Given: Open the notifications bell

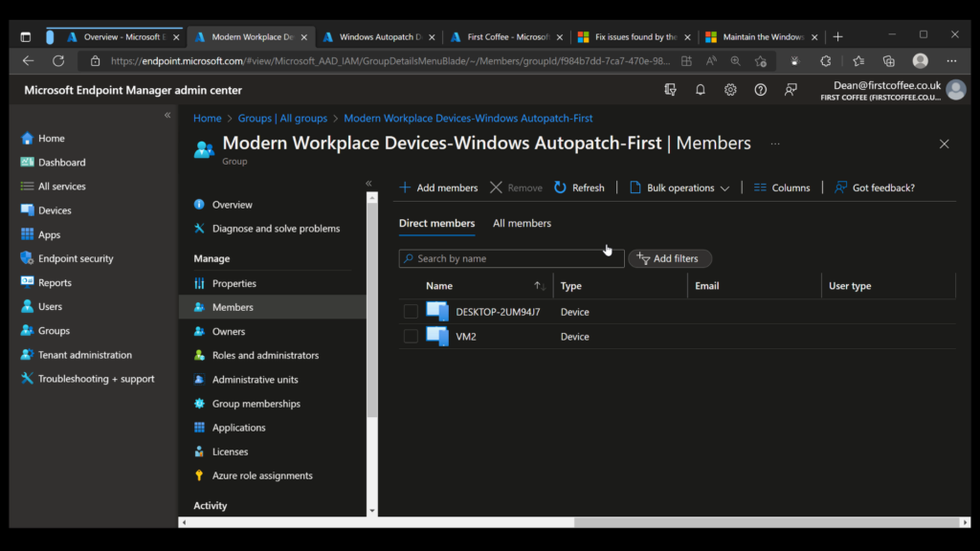Looking at the screenshot, I should tap(700, 89).
